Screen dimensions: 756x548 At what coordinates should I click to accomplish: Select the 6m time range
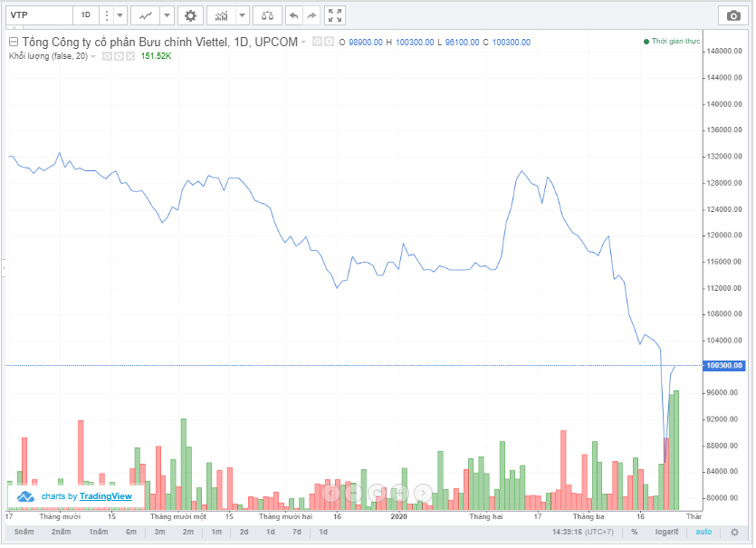coord(131,532)
